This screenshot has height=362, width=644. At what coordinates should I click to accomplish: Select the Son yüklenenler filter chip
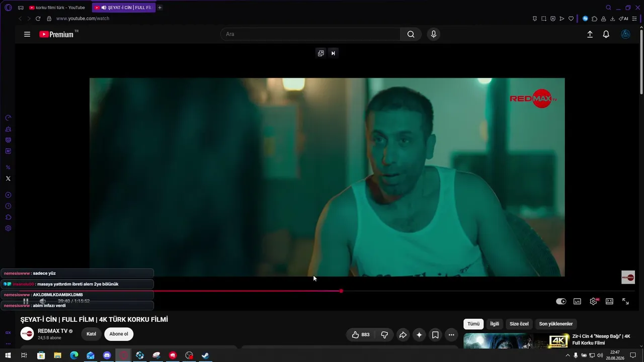click(x=556, y=324)
